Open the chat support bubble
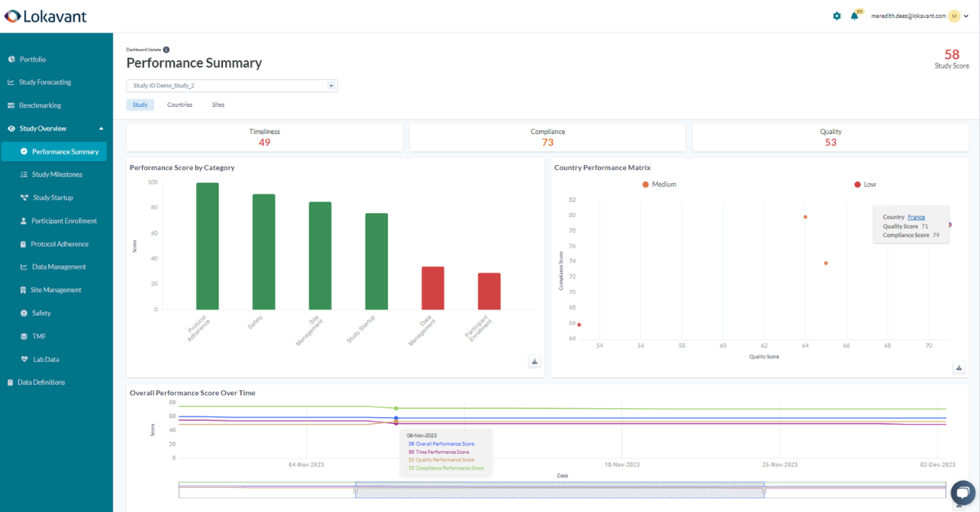Screen dimensions: 980x512 pyautogui.click(x=963, y=493)
